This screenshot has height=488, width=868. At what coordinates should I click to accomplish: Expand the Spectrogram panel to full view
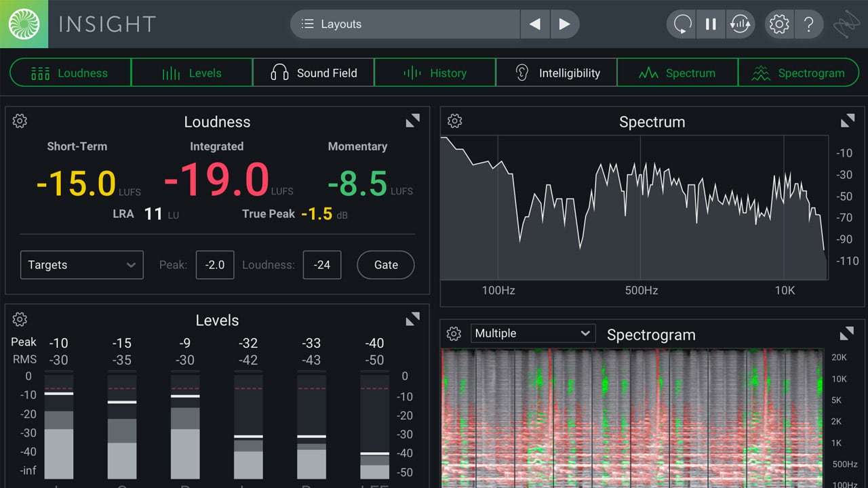(x=847, y=333)
